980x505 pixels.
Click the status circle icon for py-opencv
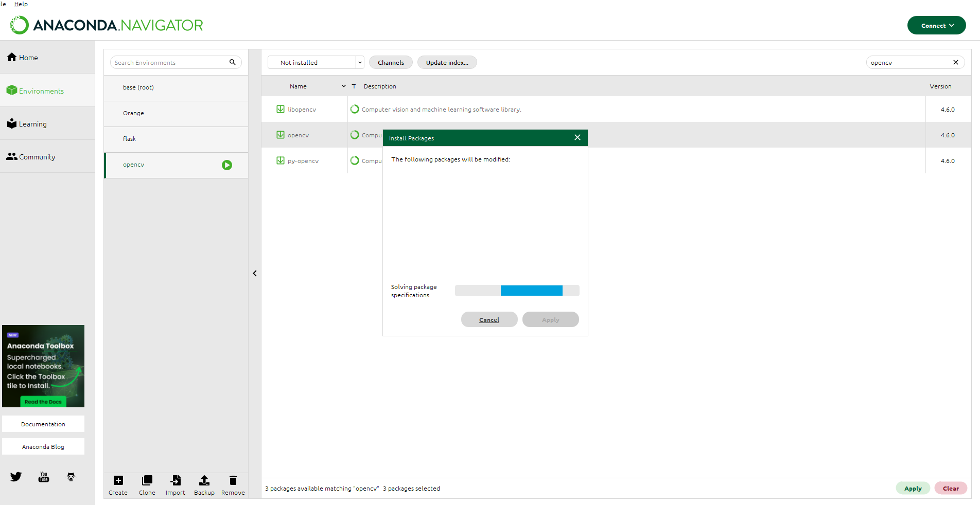tap(355, 160)
